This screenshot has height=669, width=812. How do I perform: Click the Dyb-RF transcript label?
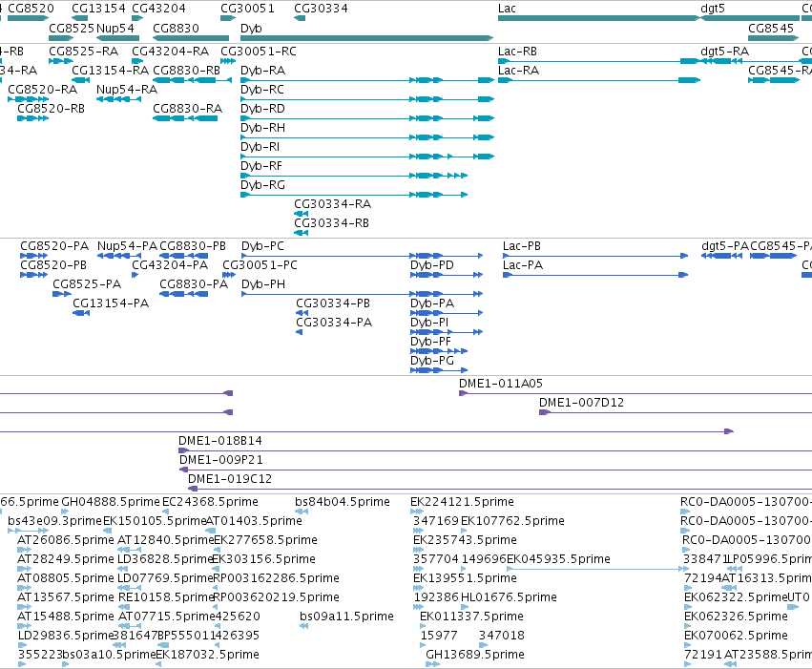coord(261,166)
